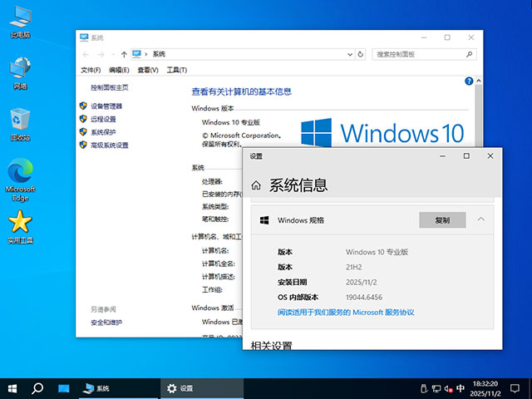Open 控制面板主页 link

(x=109, y=87)
